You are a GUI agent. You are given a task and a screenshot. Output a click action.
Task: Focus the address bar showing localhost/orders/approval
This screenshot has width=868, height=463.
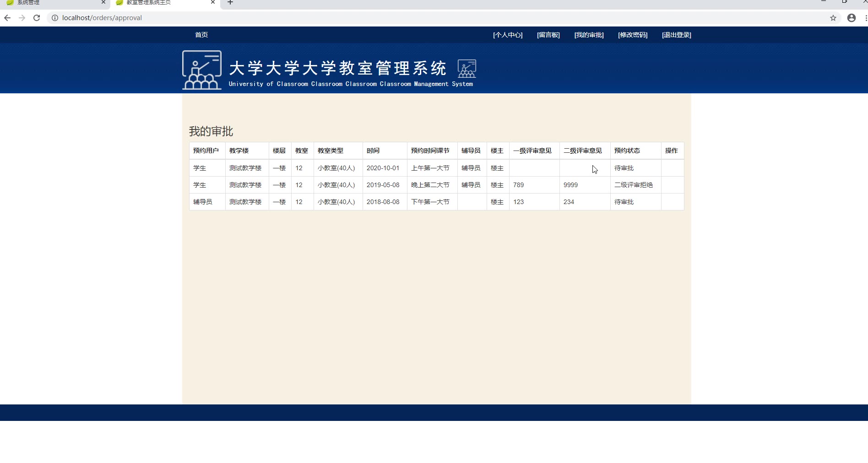(x=439, y=18)
